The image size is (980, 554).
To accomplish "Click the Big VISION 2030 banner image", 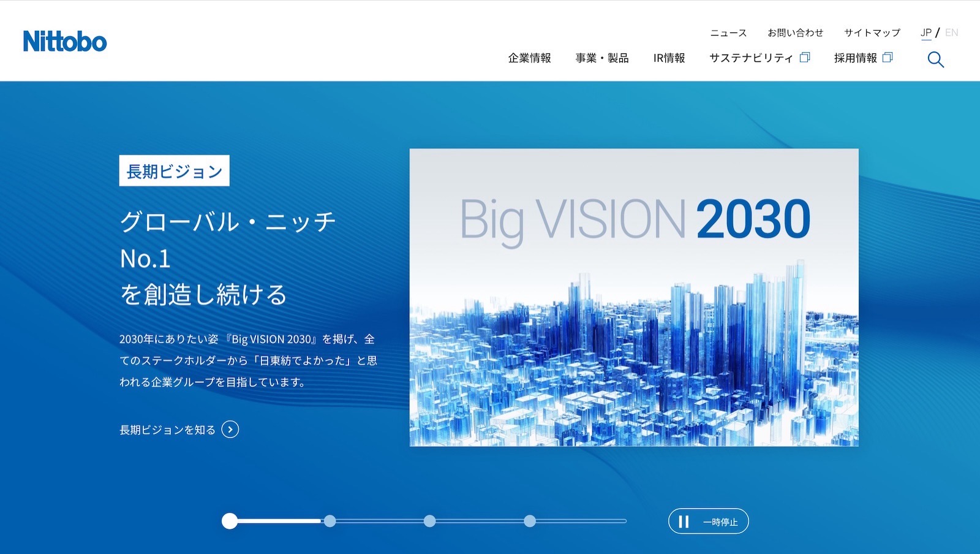I will click(x=634, y=297).
